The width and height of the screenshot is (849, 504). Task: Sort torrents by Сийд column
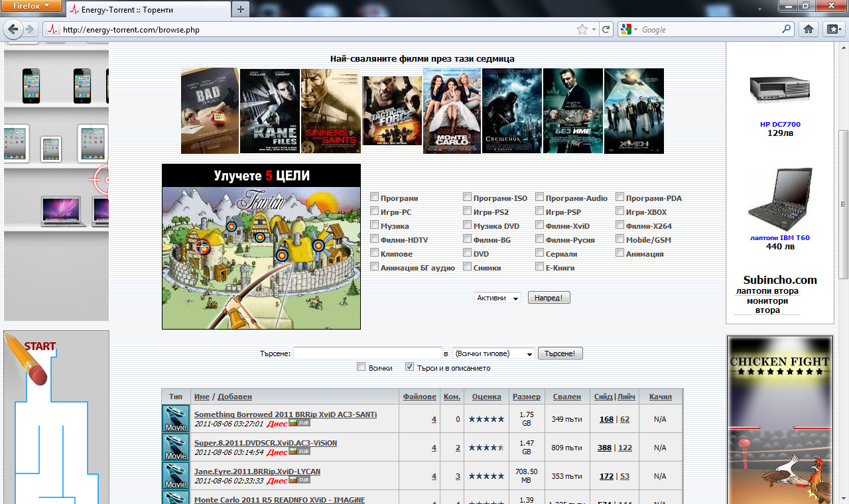click(x=604, y=397)
